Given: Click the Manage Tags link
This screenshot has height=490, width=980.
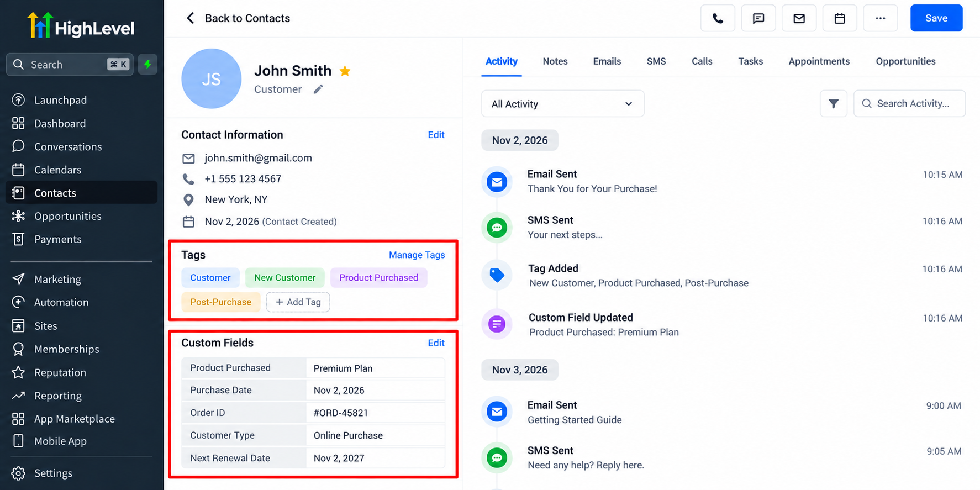Looking at the screenshot, I should (x=417, y=255).
